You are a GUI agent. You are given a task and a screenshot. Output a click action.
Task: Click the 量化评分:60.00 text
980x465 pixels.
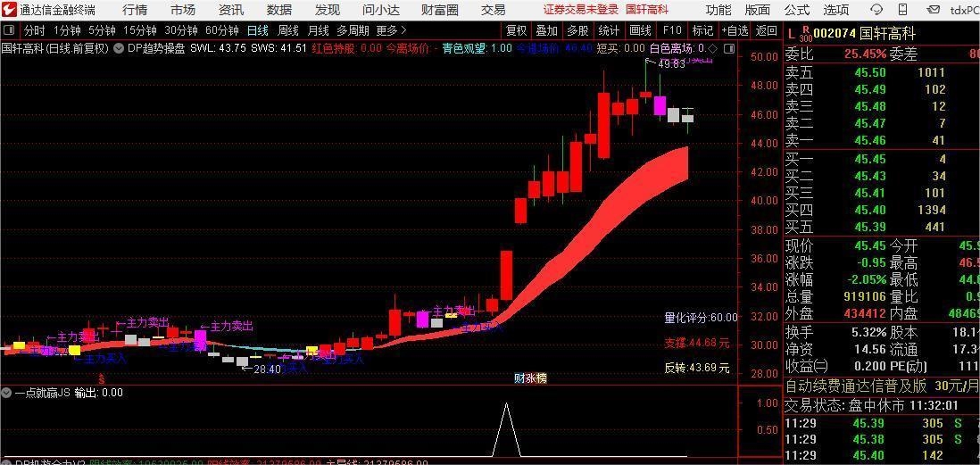[x=701, y=318]
